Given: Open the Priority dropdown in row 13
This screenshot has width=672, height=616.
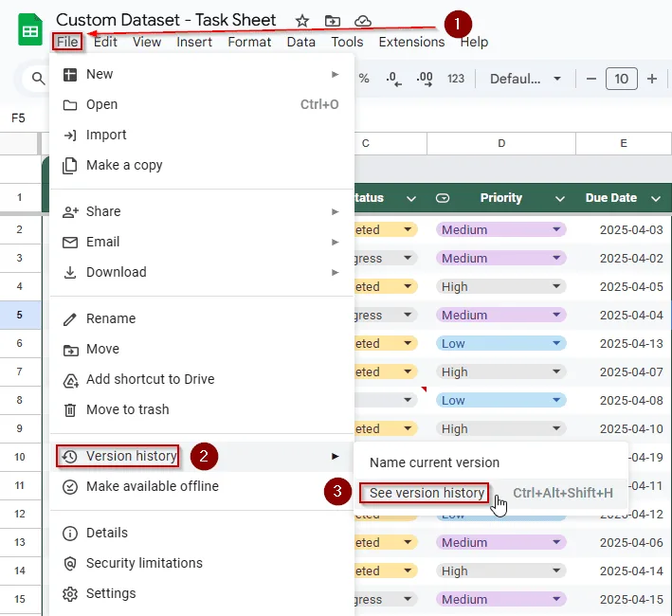Looking at the screenshot, I should (x=556, y=542).
